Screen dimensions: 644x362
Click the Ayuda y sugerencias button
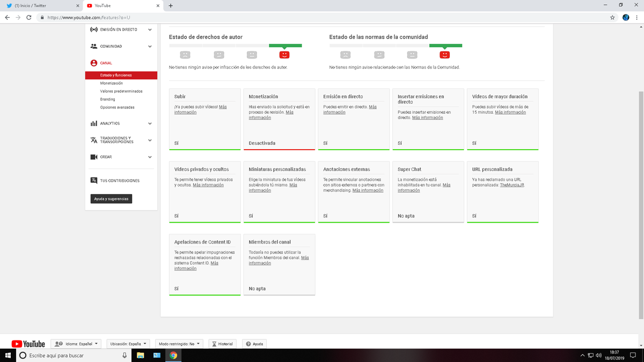pos(111,199)
